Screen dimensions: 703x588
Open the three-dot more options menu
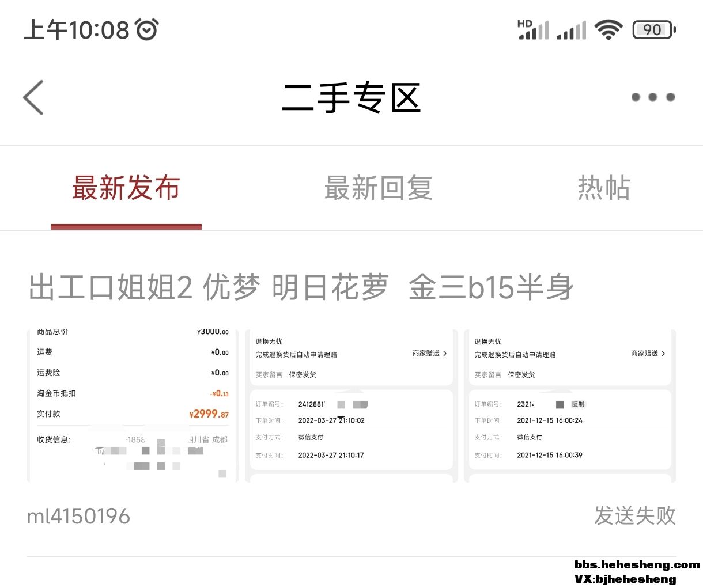pos(652,97)
